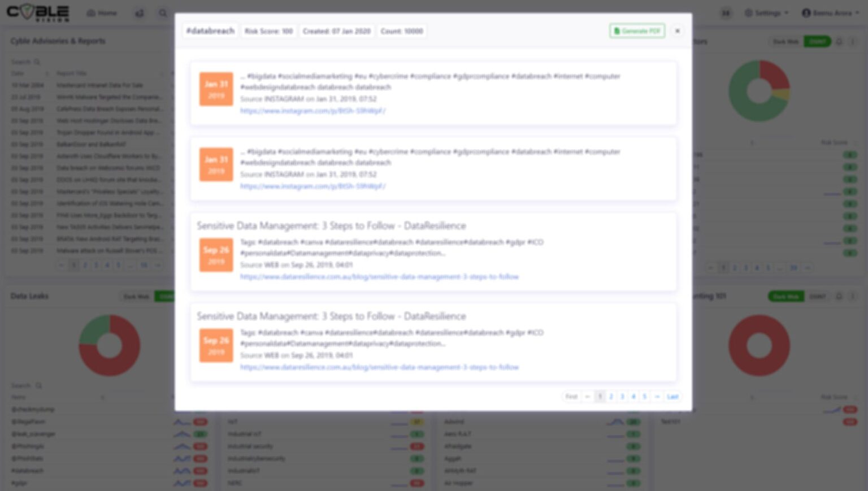Toggle Dark Web in Data Leaks panel
Image resolution: width=868 pixels, height=491 pixels.
click(137, 297)
